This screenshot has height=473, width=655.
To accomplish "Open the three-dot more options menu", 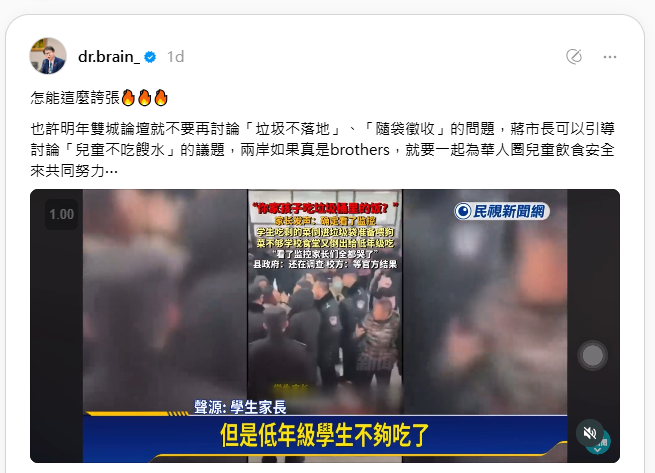I will coord(610,57).
